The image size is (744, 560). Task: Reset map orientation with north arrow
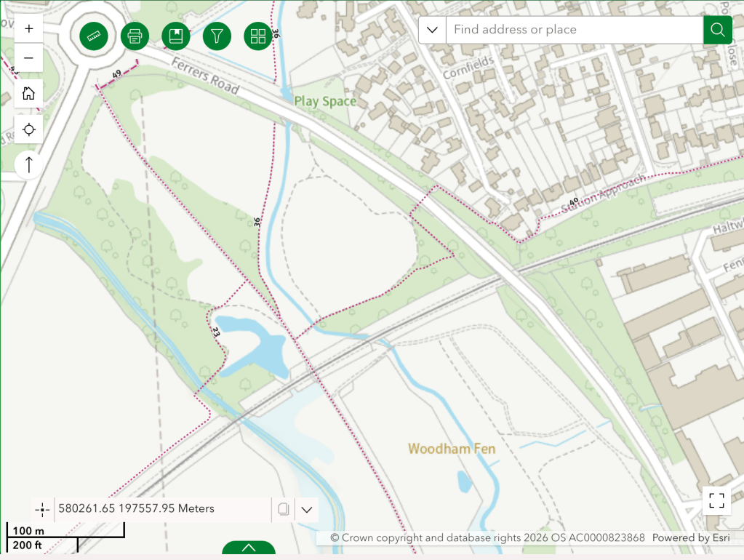click(29, 164)
